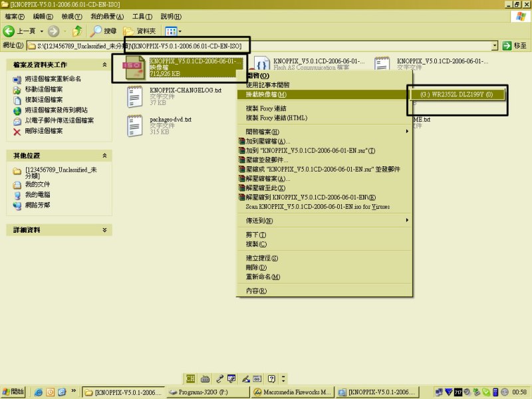Expand the 詳細資料 panel
Viewport: 532px width, 399px height.
coord(104,229)
